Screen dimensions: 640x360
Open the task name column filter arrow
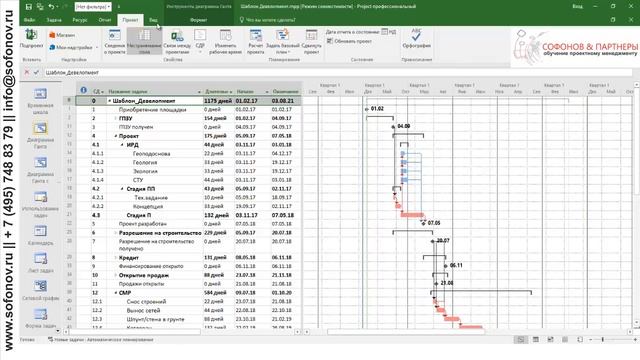coord(199,91)
